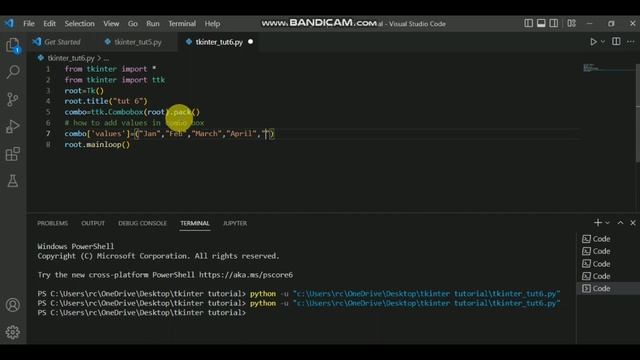This screenshot has height=360, width=640.
Task: Click "April" string on line 7
Action: click(x=241, y=133)
